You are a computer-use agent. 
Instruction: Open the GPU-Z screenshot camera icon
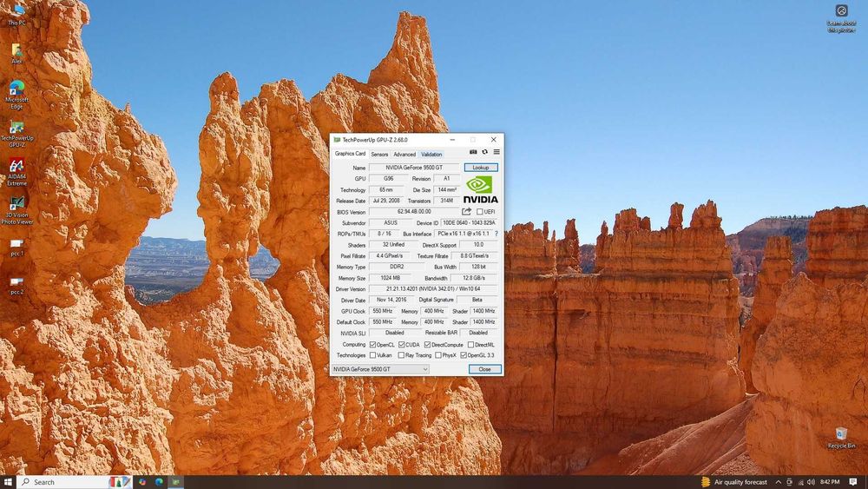click(473, 152)
